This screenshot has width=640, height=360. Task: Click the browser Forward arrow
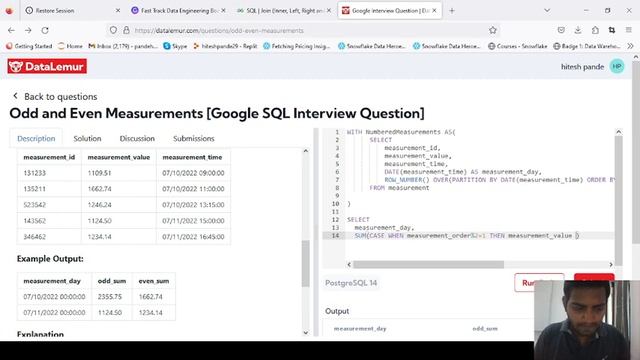point(28,30)
